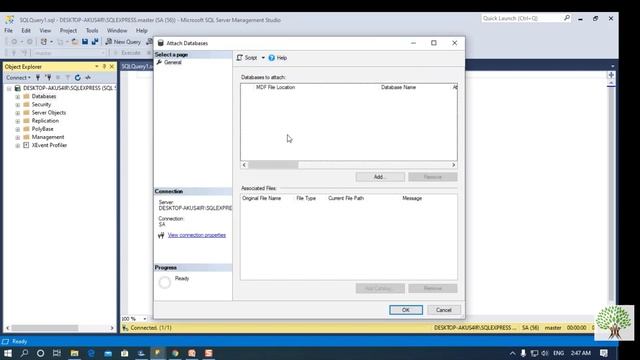Click the Navigate Backward icon in SSMS toolbar

pos(14,42)
